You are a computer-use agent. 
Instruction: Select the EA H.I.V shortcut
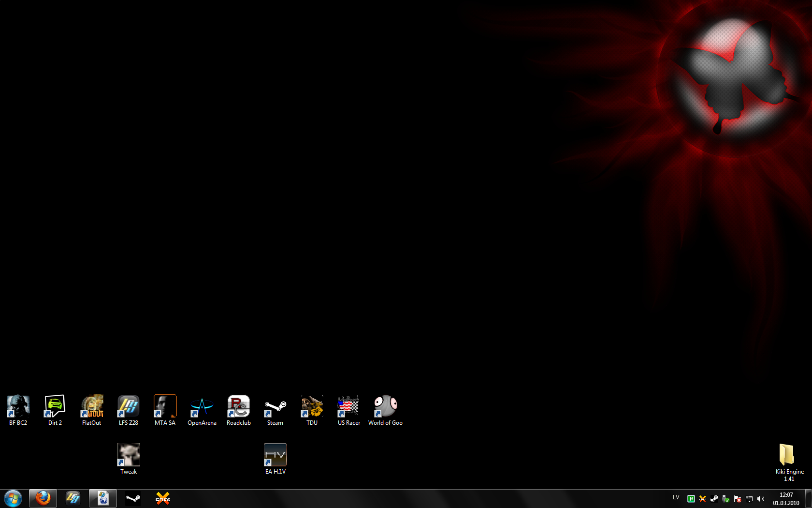tap(275, 459)
